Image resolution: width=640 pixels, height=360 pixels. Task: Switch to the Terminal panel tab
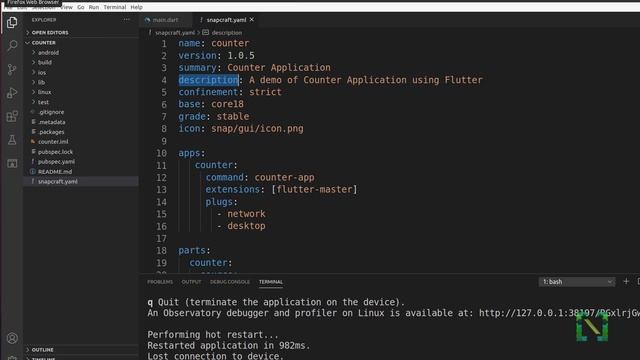click(271, 282)
